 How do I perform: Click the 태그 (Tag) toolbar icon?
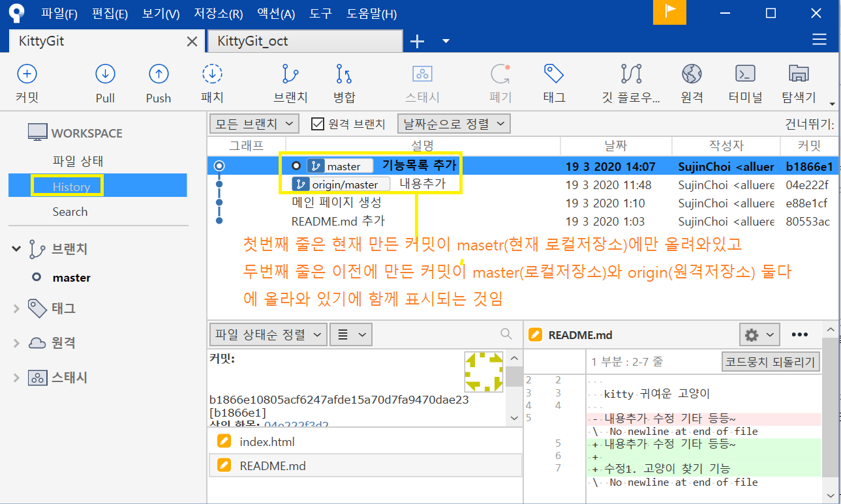[x=554, y=74]
